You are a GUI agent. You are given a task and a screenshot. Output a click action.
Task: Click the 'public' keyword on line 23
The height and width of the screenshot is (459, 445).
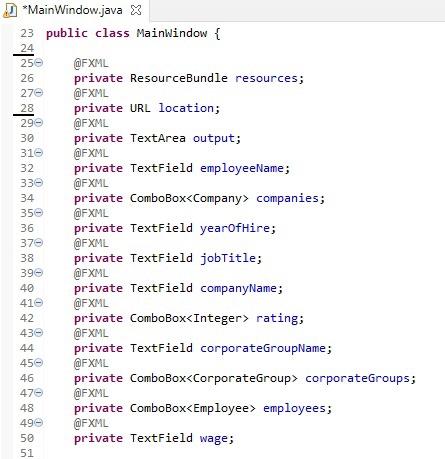67,34
